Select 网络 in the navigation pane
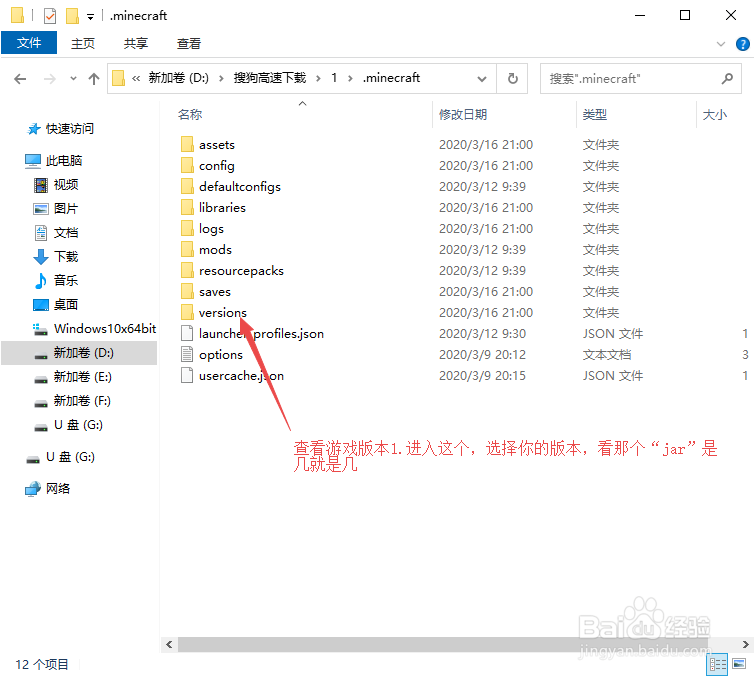Screen dimensions: 755x677 (58, 488)
